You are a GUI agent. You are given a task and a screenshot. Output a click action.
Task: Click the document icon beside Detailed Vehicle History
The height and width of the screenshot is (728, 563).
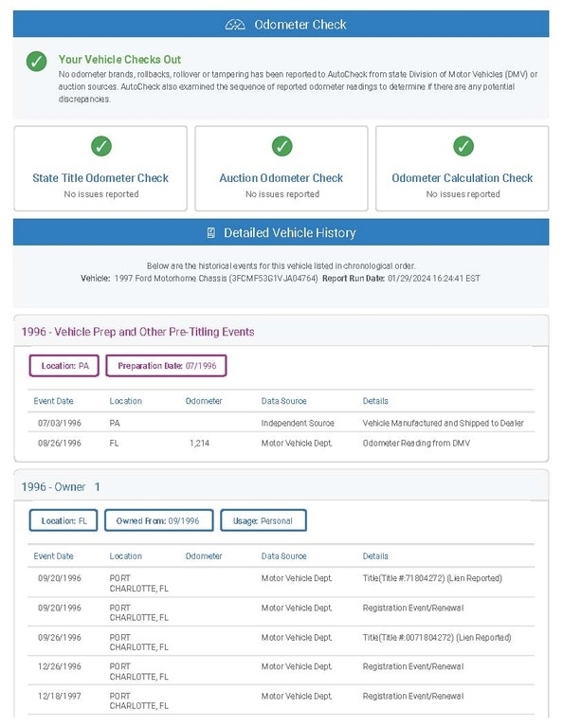[x=210, y=232]
